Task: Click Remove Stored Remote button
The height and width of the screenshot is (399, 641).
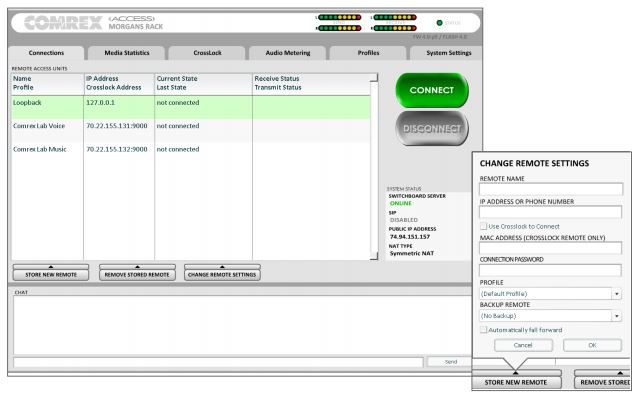Action: tap(137, 273)
